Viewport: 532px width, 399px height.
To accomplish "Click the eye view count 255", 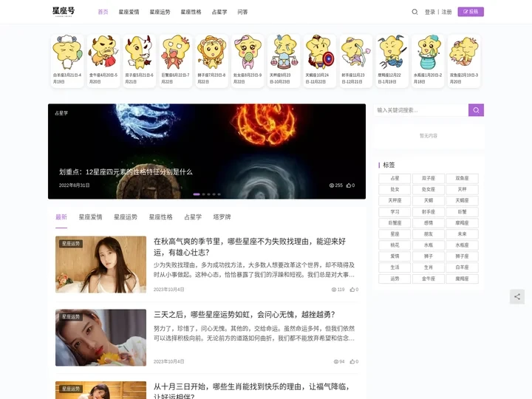I will pos(336,185).
